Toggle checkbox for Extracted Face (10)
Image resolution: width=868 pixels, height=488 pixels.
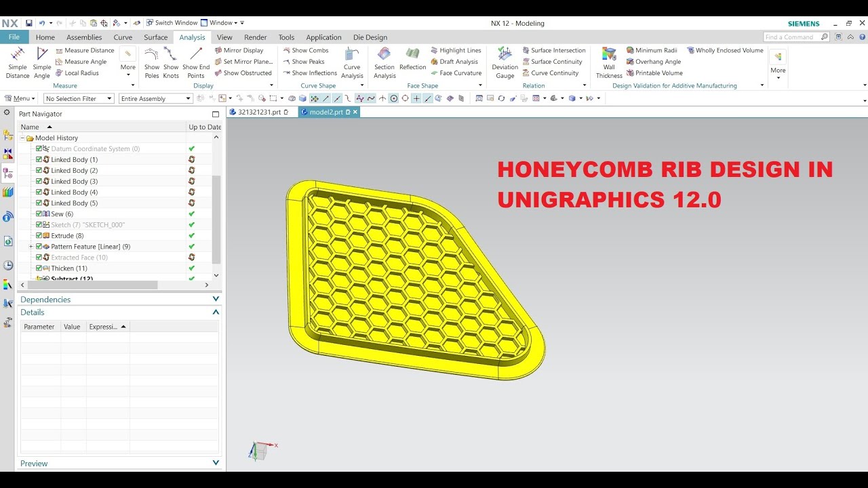coord(39,258)
